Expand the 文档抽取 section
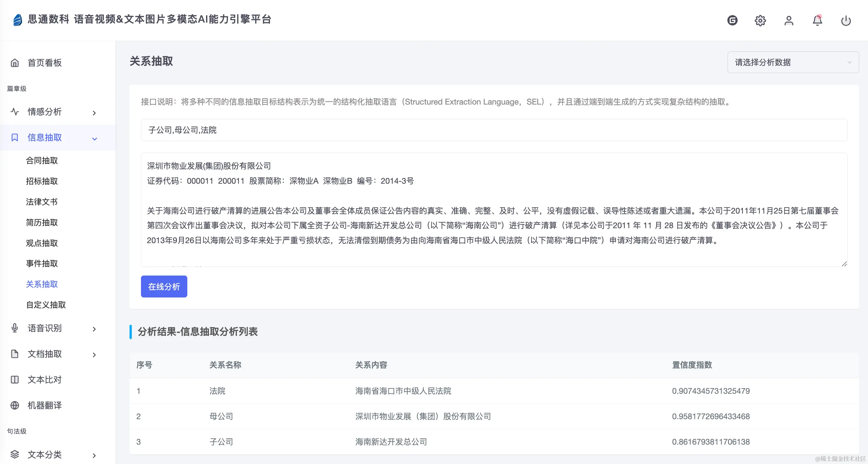 pos(94,354)
